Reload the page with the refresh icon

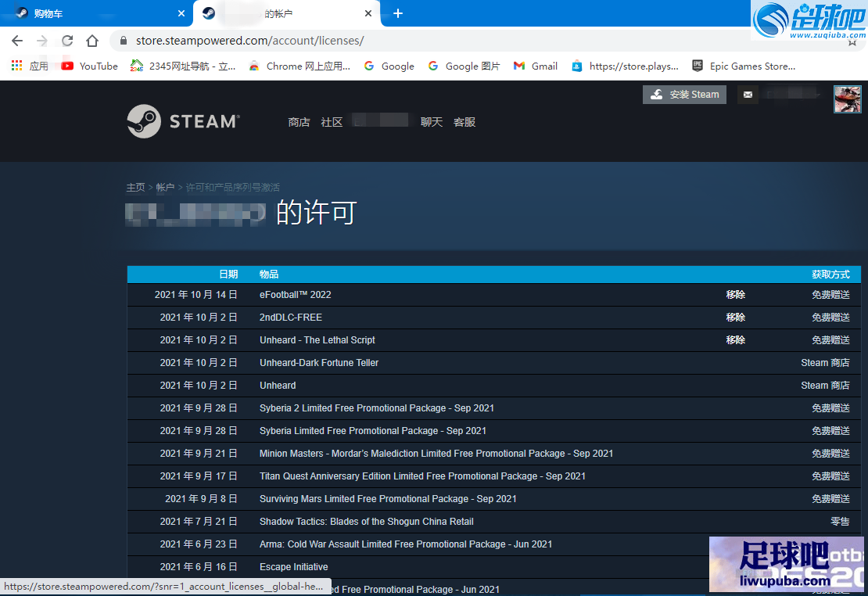click(67, 41)
